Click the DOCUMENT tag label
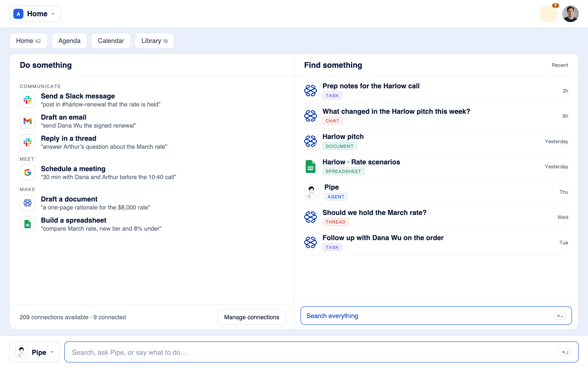Image resolution: width=588 pixels, height=368 pixels. tap(339, 146)
